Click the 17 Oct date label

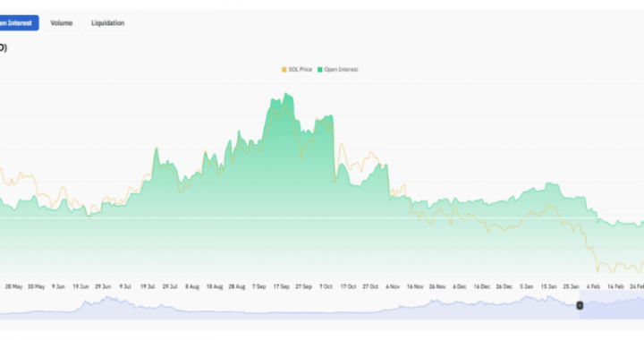pos(348,286)
